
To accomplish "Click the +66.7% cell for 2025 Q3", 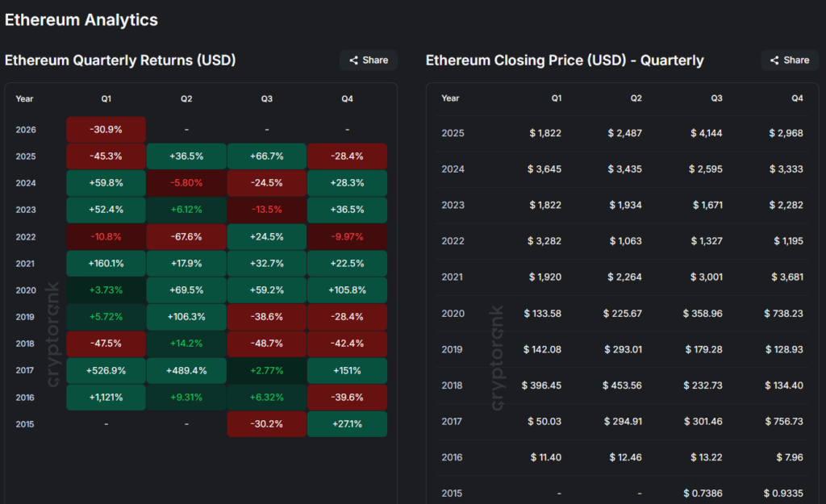I will click(x=266, y=156).
